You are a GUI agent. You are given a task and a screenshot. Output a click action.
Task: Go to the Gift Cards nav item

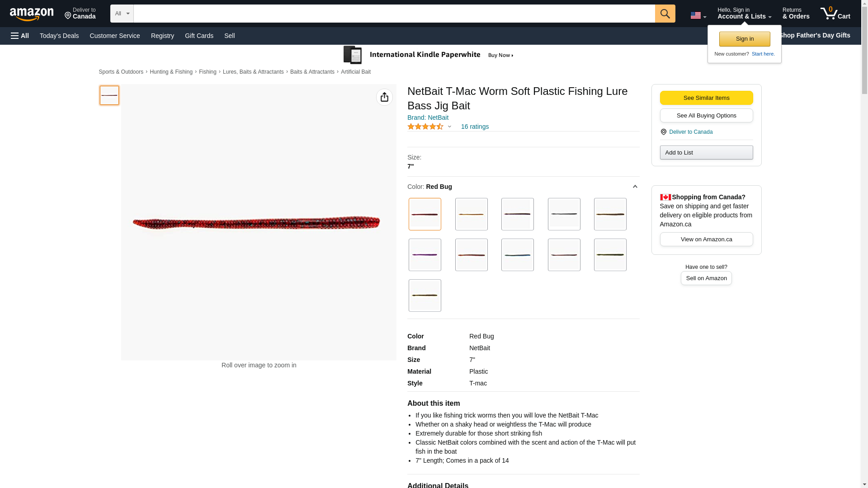pyautogui.click(x=199, y=36)
